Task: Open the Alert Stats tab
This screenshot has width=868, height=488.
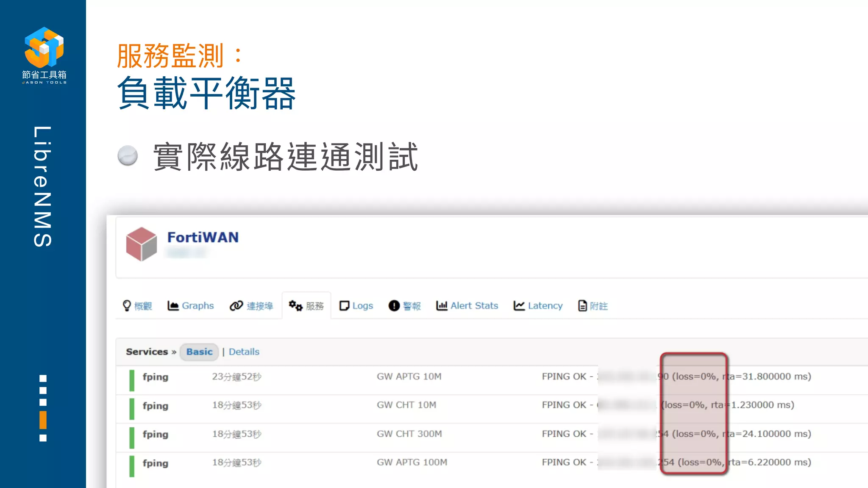Action: (474, 305)
